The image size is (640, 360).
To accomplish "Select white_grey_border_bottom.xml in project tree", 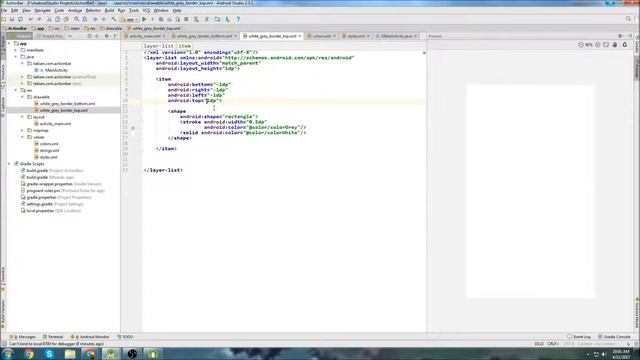I will click(67, 104).
